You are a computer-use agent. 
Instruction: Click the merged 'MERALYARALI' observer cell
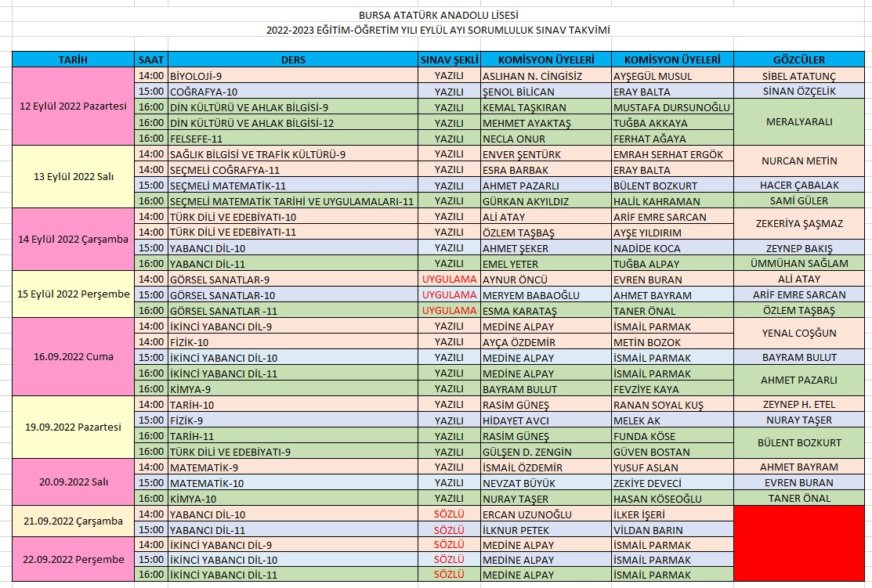point(799,121)
